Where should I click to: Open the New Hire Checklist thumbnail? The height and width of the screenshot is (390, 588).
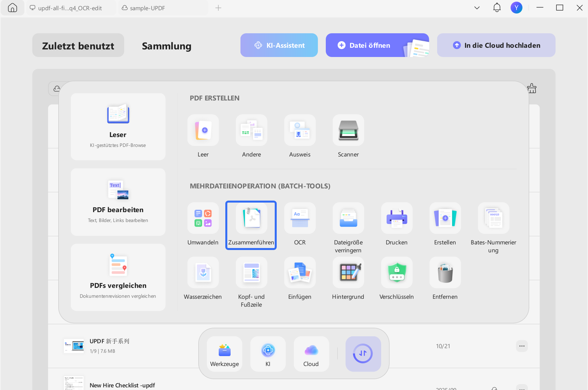pyautogui.click(x=74, y=383)
